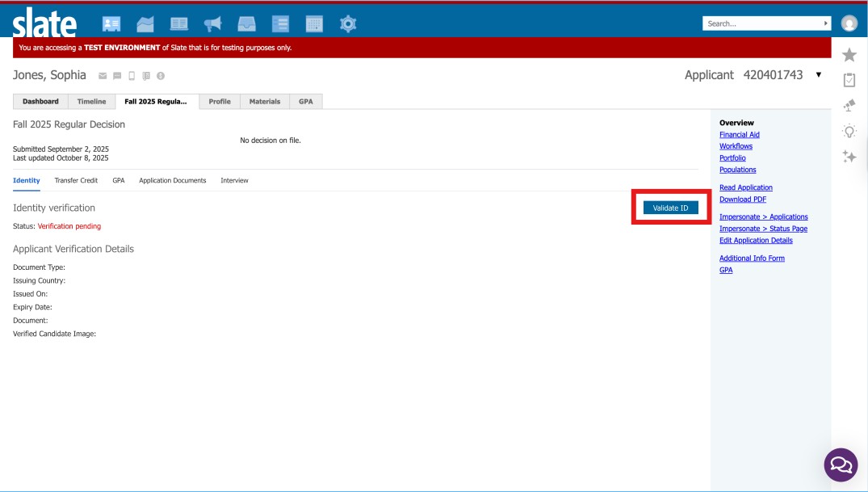The image size is (868, 492).
Task: Select the Transfer Credit tab
Action: point(76,180)
